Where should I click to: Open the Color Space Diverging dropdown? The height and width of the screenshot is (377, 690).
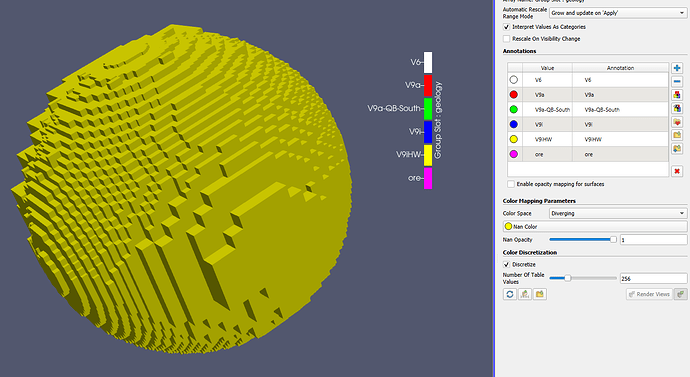tap(617, 213)
